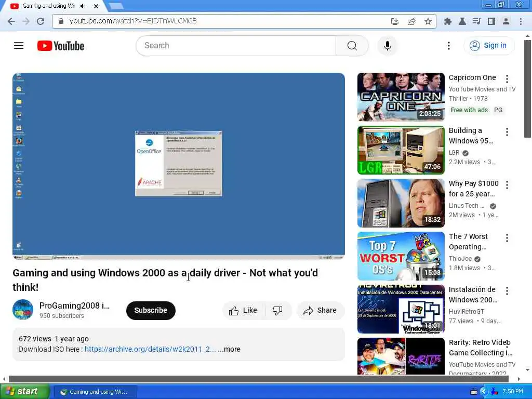Search with your voice microphone icon

(387, 46)
